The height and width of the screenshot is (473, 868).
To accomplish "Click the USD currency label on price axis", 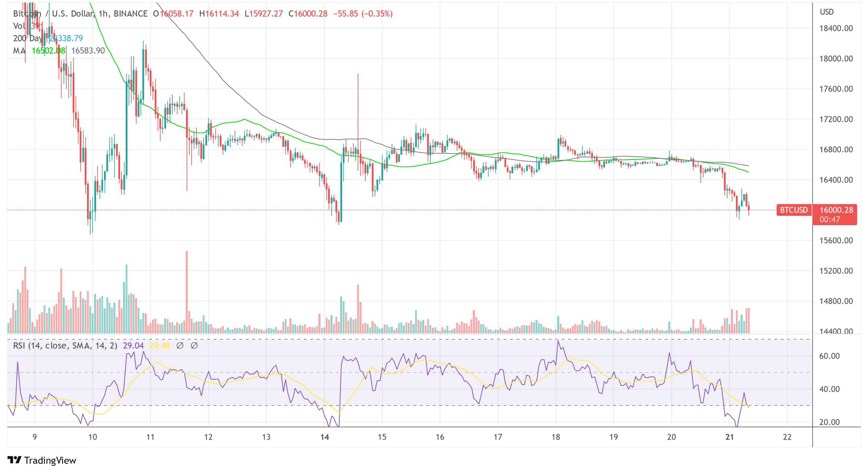I will (827, 12).
